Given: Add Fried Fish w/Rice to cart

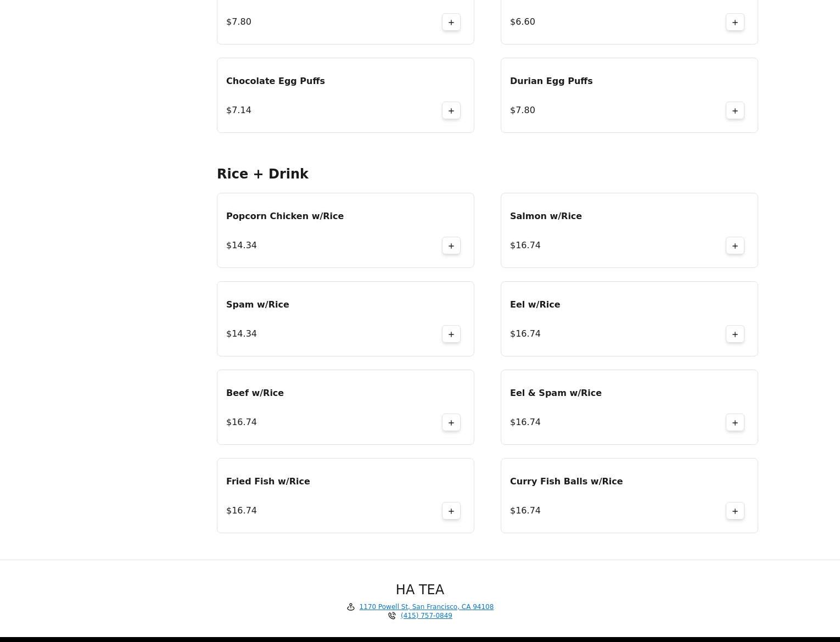Looking at the screenshot, I should click(451, 511).
